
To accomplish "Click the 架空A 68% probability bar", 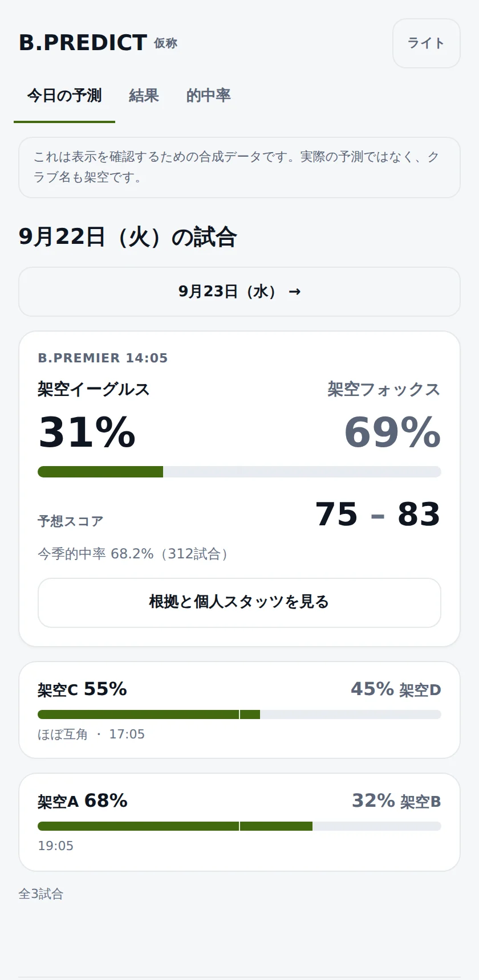I will (x=239, y=826).
